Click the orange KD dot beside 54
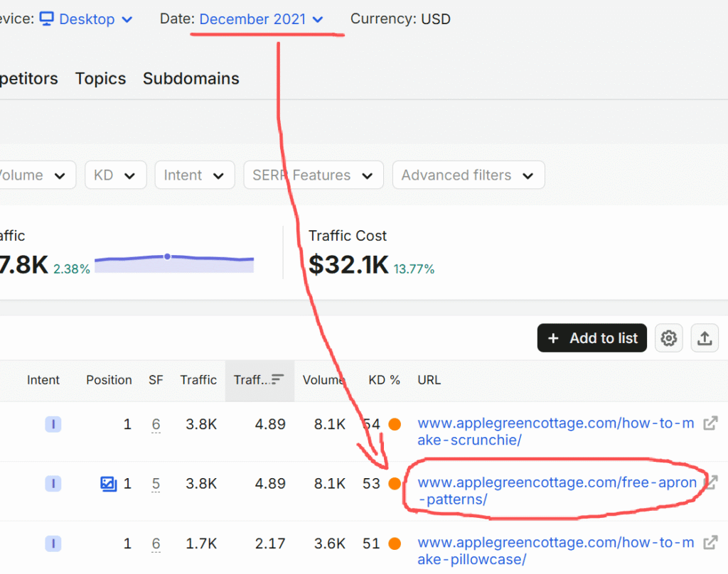 395,424
